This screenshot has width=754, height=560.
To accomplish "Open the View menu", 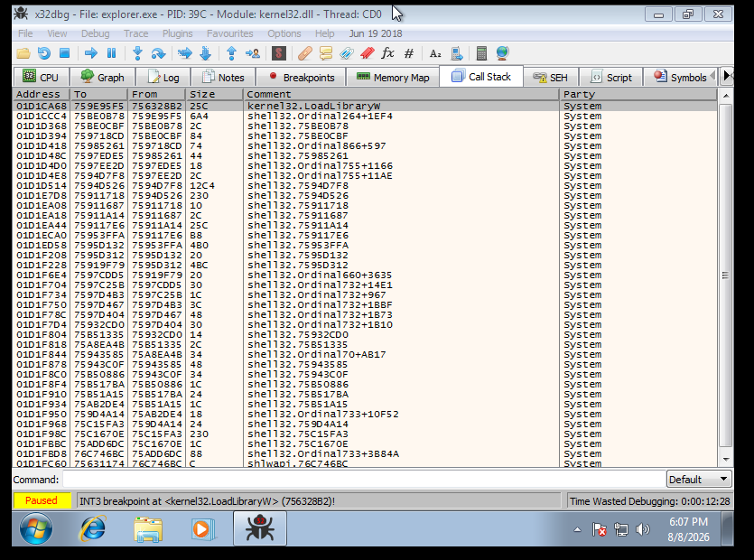I will 57,33.
